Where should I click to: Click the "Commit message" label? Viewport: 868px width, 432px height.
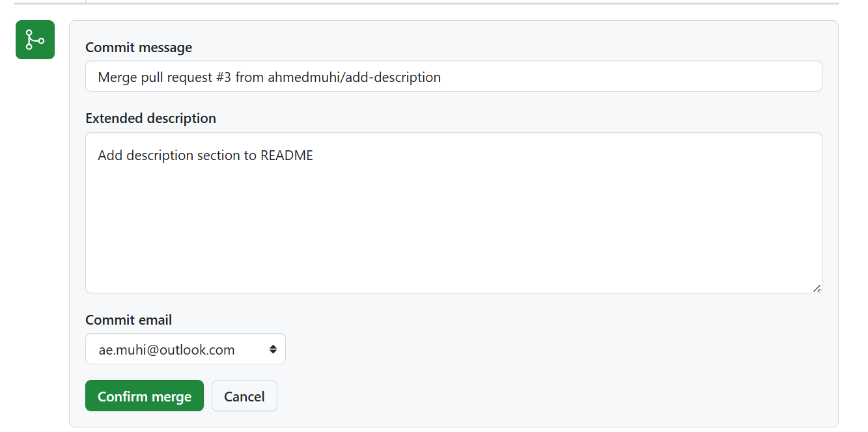[139, 47]
